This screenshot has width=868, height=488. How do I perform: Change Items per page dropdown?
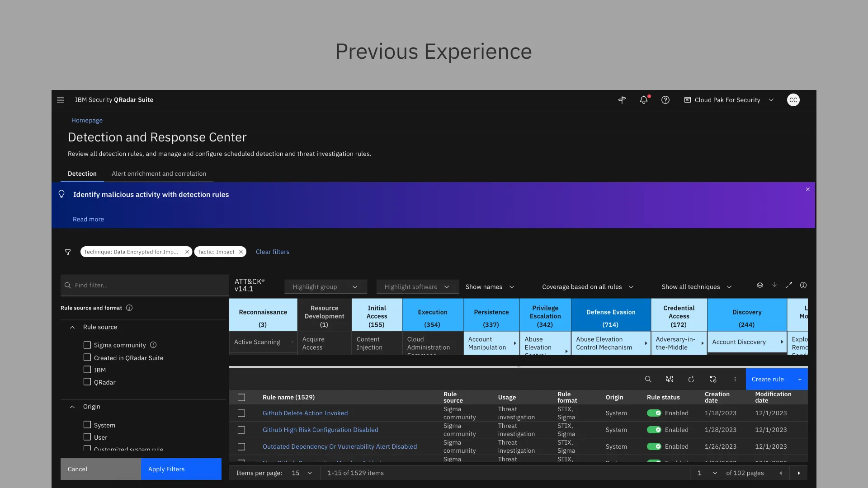tap(302, 473)
